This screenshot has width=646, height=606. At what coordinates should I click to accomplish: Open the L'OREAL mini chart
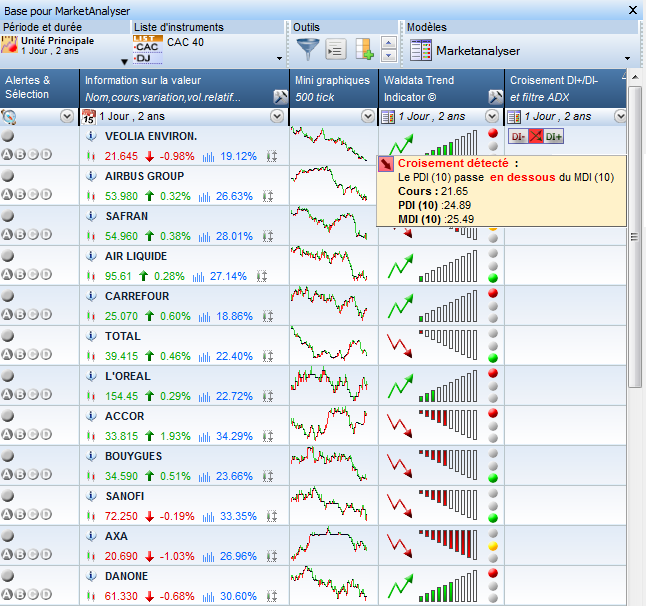point(329,384)
